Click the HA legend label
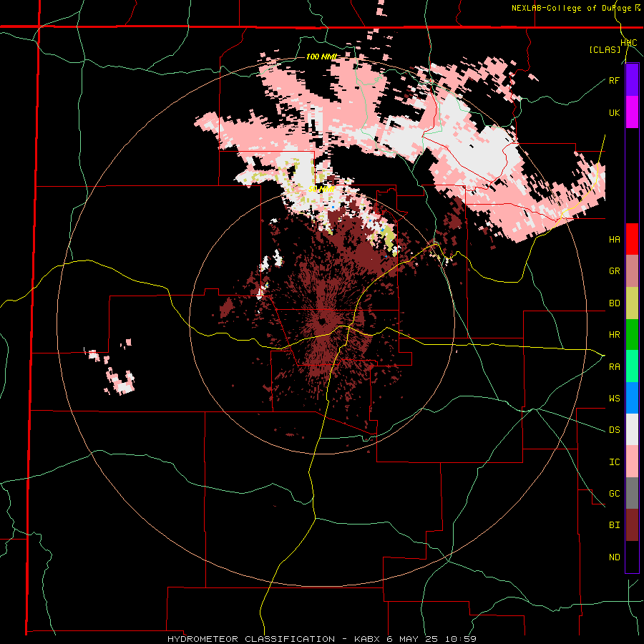 [614, 240]
